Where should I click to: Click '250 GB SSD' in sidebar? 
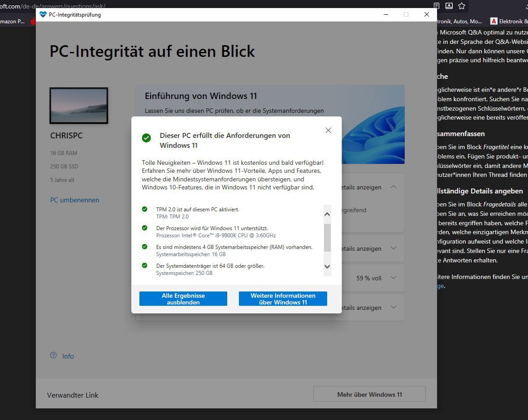(x=64, y=167)
